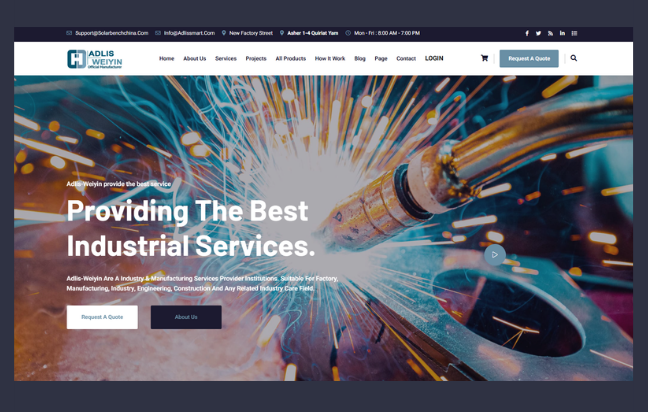Open the How It Work menu item
Image resolution: width=648 pixels, height=412 pixels.
pos(330,59)
